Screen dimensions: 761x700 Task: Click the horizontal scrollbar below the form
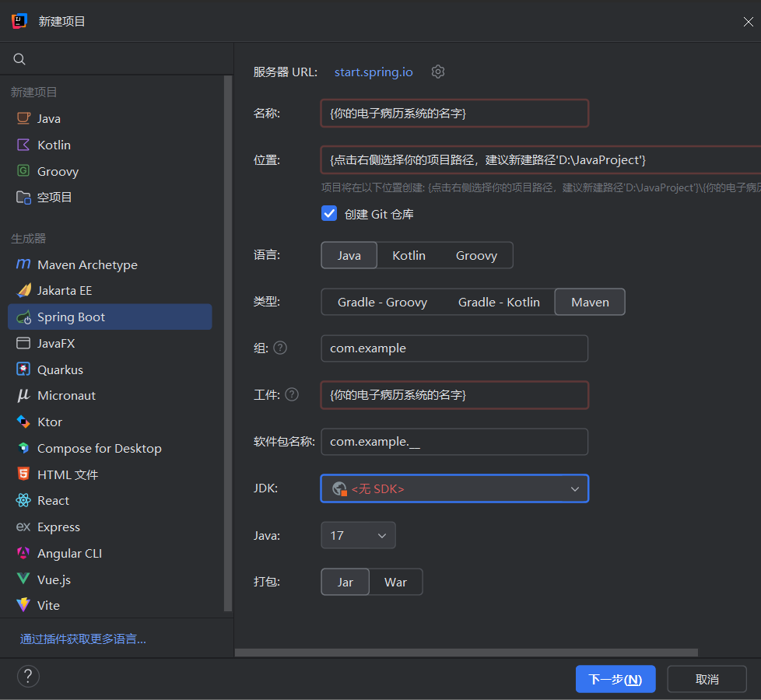[x=467, y=653]
